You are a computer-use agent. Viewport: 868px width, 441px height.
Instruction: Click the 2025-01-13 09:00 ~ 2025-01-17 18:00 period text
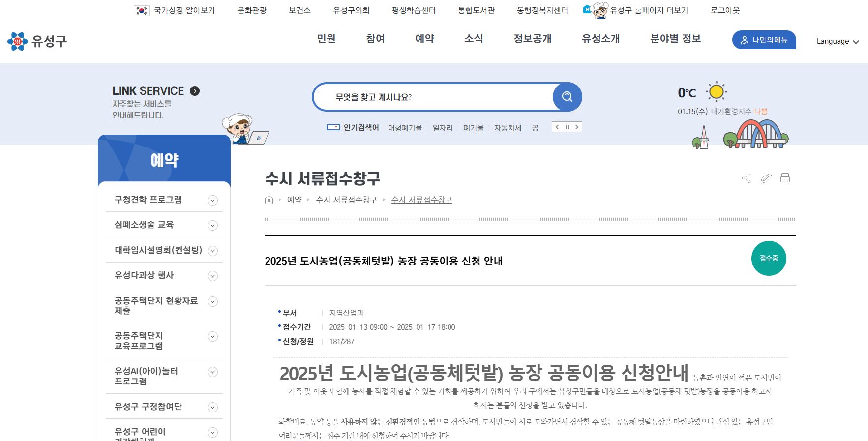tap(392, 327)
